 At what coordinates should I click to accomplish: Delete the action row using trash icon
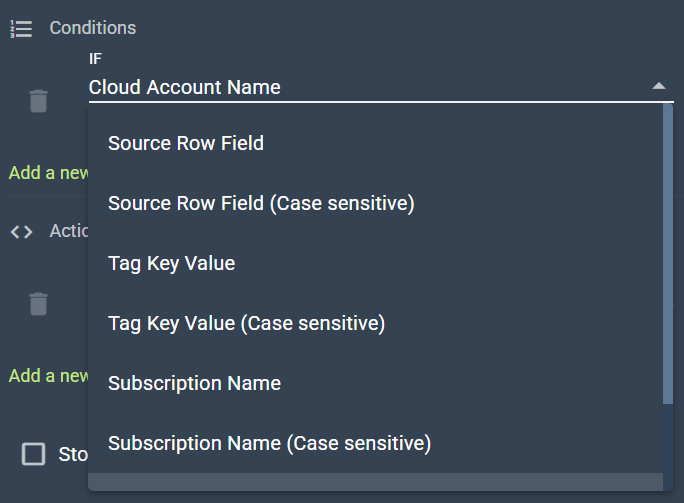pos(38,304)
